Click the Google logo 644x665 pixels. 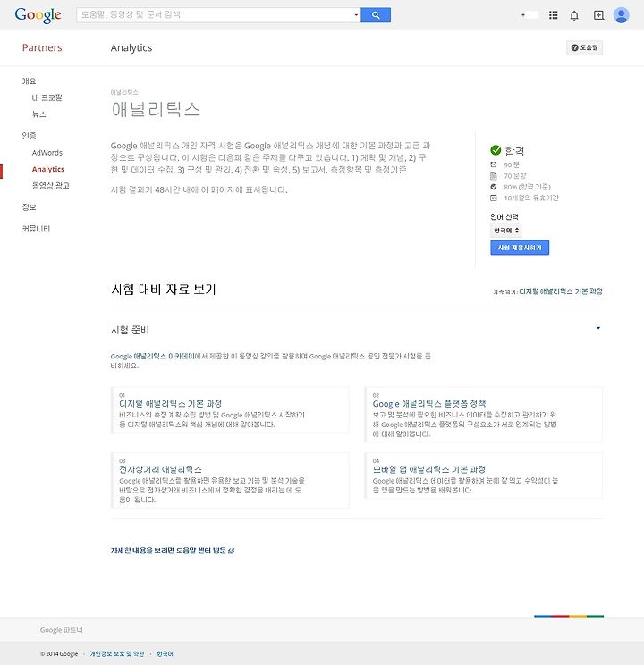coord(38,15)
